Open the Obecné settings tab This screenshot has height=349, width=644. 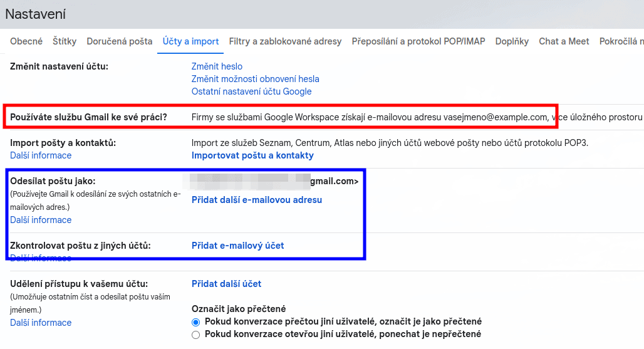(x=26, y=41)
